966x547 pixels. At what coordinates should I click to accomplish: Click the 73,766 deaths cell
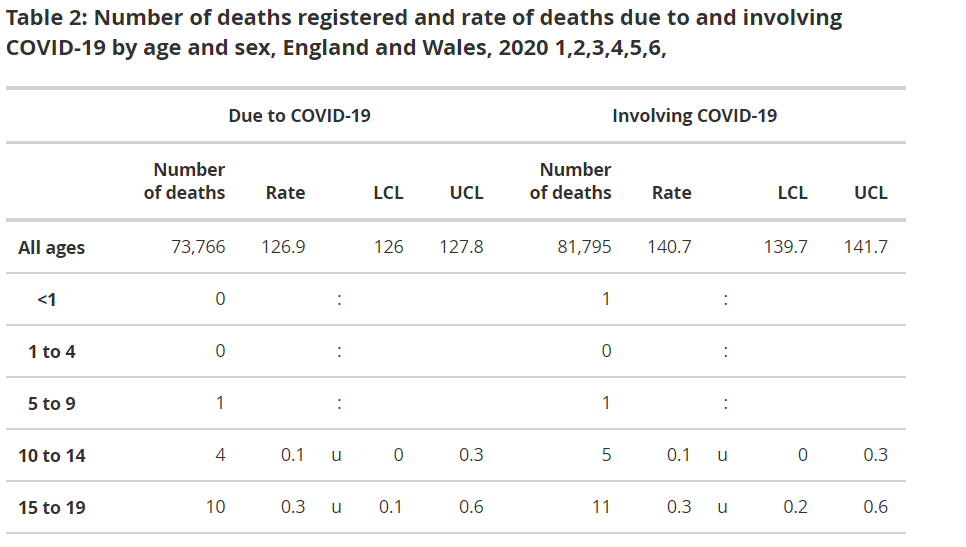pos(198,247)
